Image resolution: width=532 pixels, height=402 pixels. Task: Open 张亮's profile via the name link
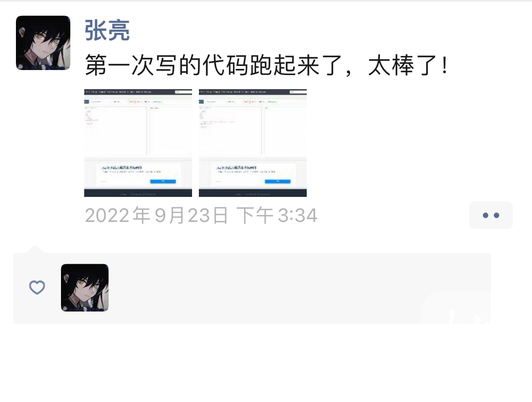click(x=107, y=30)
